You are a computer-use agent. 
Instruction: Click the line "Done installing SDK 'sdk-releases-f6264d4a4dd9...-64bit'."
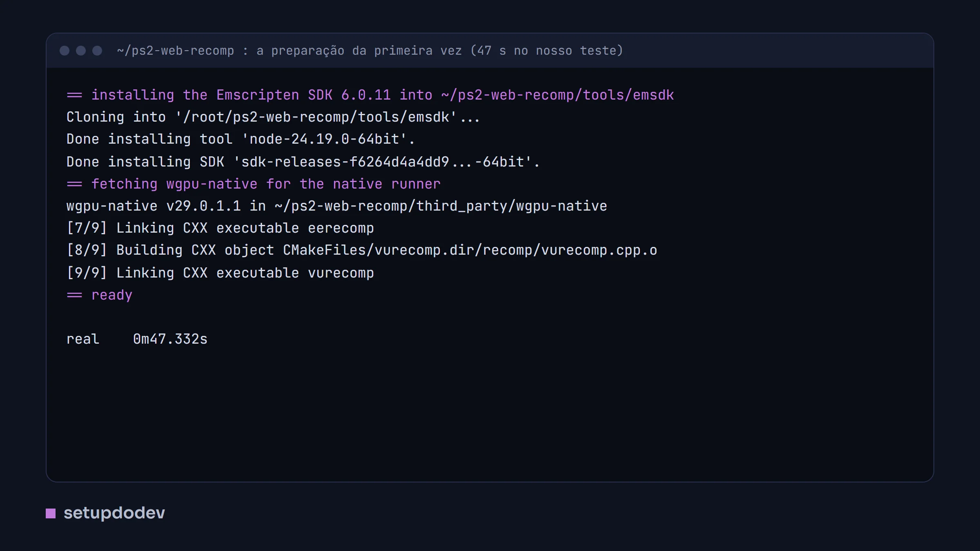click(303, 162)
